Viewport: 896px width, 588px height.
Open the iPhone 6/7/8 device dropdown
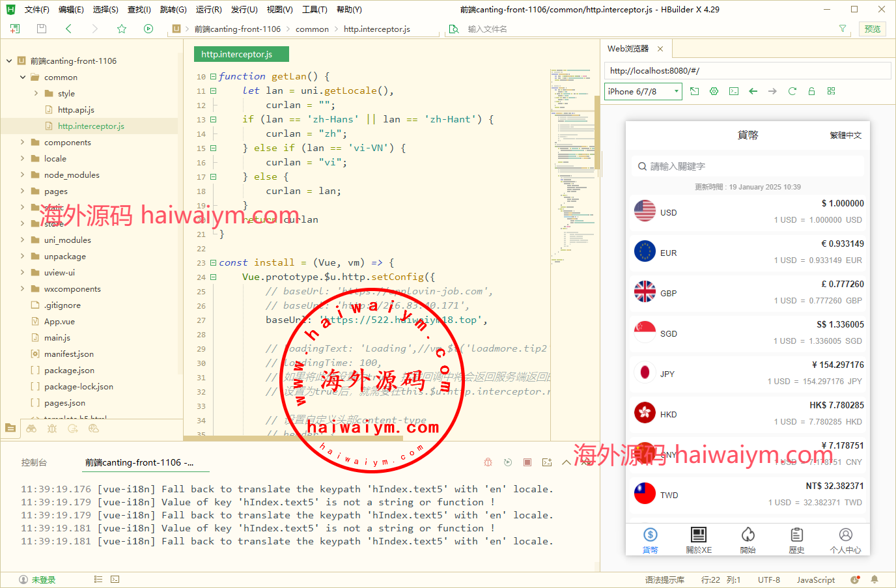[643, 92]
